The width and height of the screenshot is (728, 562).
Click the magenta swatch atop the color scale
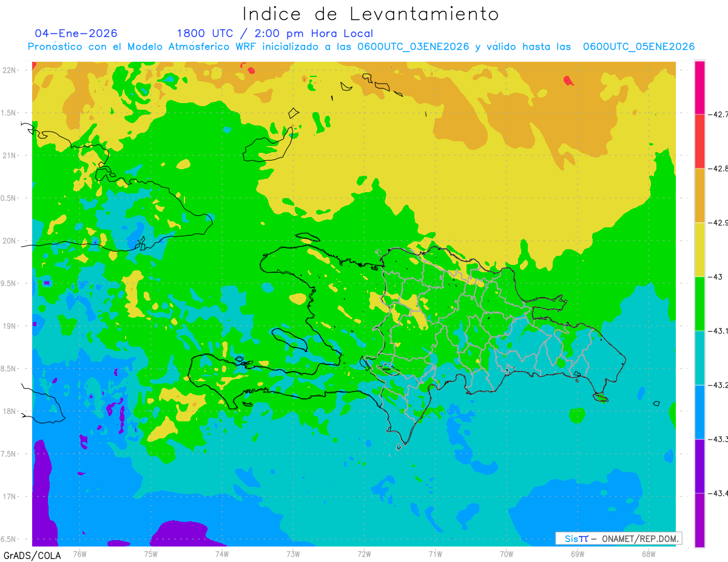699,87
